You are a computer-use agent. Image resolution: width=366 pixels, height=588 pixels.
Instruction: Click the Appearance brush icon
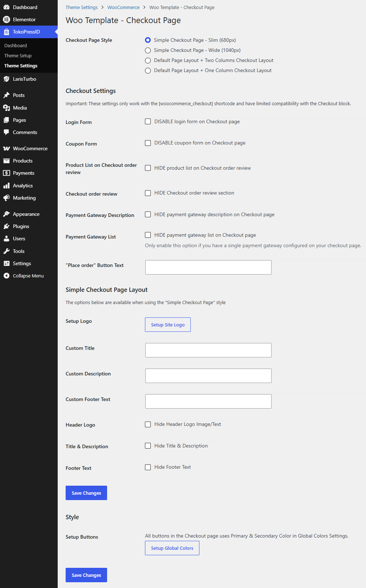6,214
